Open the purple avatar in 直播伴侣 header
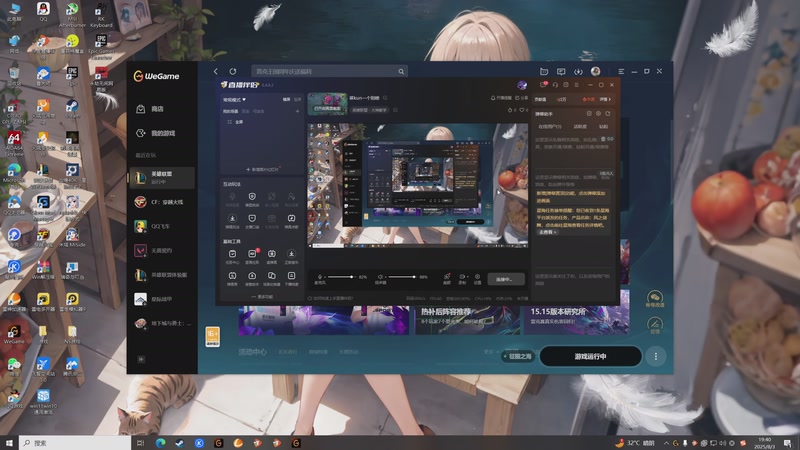The width and height of the screenshot is (800, 450). tap(522, 85)
